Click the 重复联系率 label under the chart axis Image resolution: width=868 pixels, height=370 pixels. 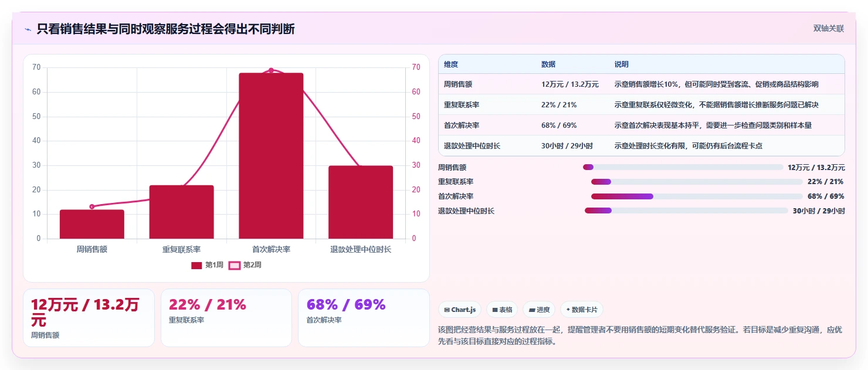pyautogui.click(x=181, y=249)
